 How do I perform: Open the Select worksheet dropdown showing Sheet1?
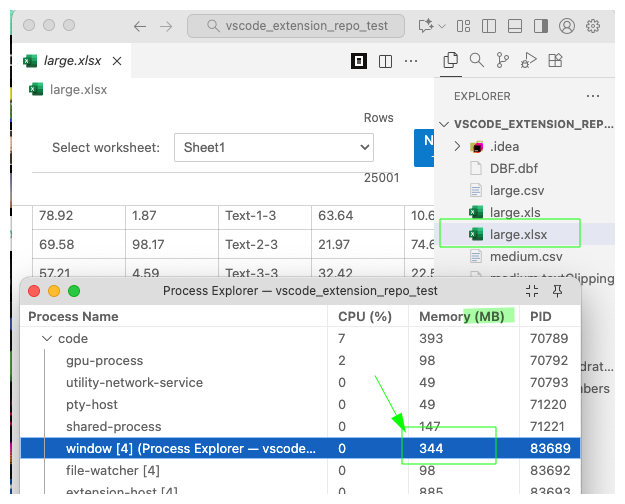click(x=274, y=148)
